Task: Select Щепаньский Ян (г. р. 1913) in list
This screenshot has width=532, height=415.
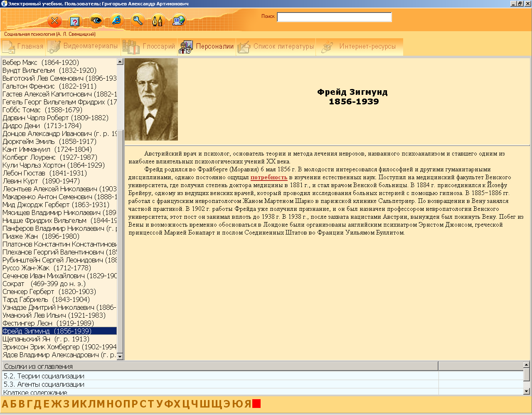Action: click(x=59, y=339)
